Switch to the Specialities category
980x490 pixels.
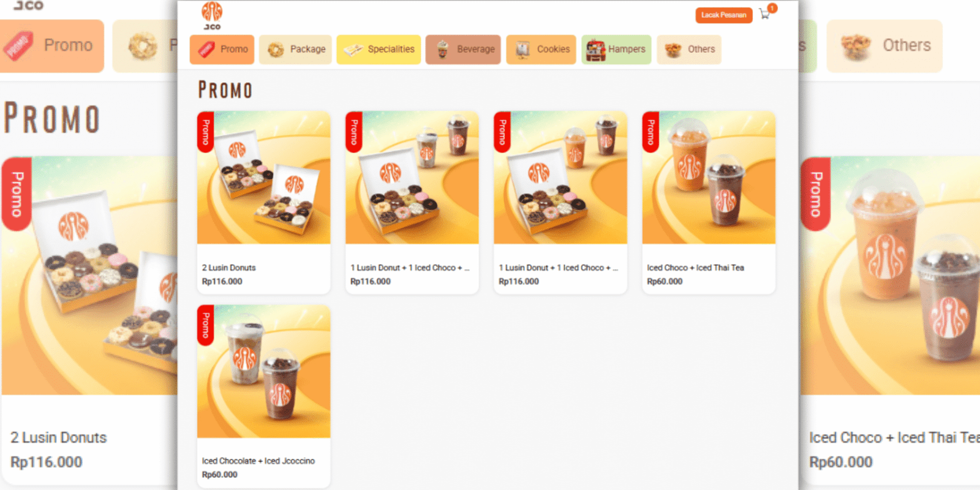[x=379, y=49]
